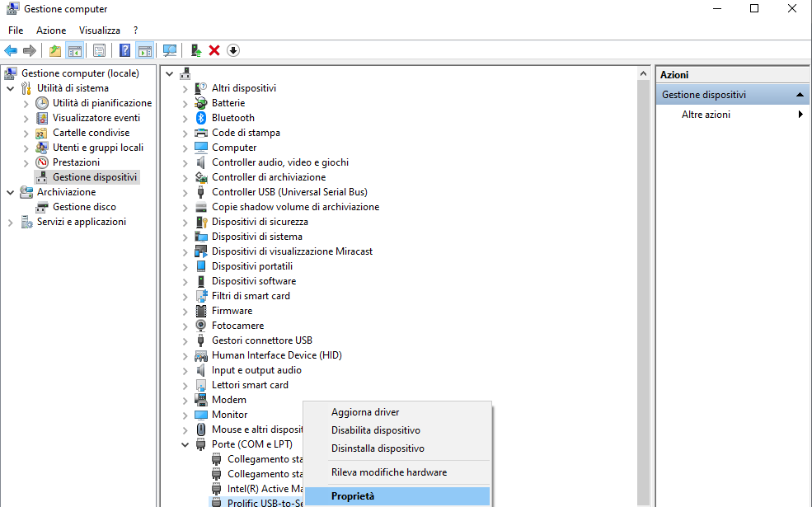The height and width of the screenshot is (507, 812).
Task: Select Proprietà in the context menu
Action: point(397,496)
